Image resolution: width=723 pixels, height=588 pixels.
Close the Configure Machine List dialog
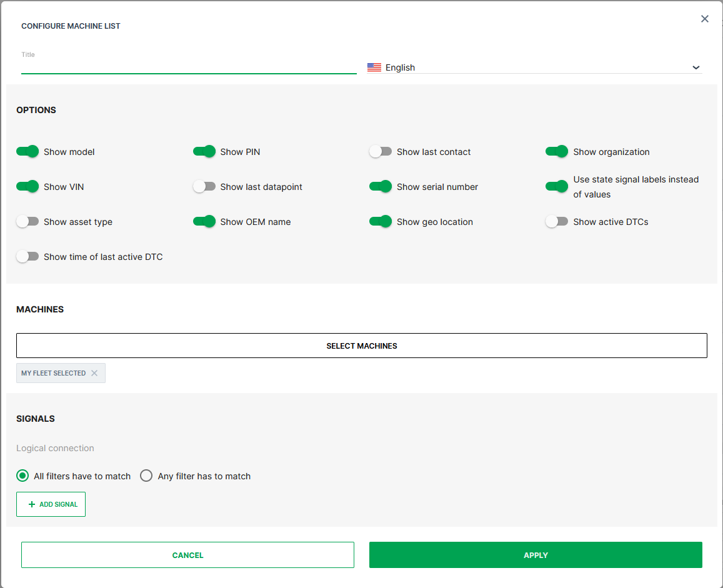pos(705,19)
